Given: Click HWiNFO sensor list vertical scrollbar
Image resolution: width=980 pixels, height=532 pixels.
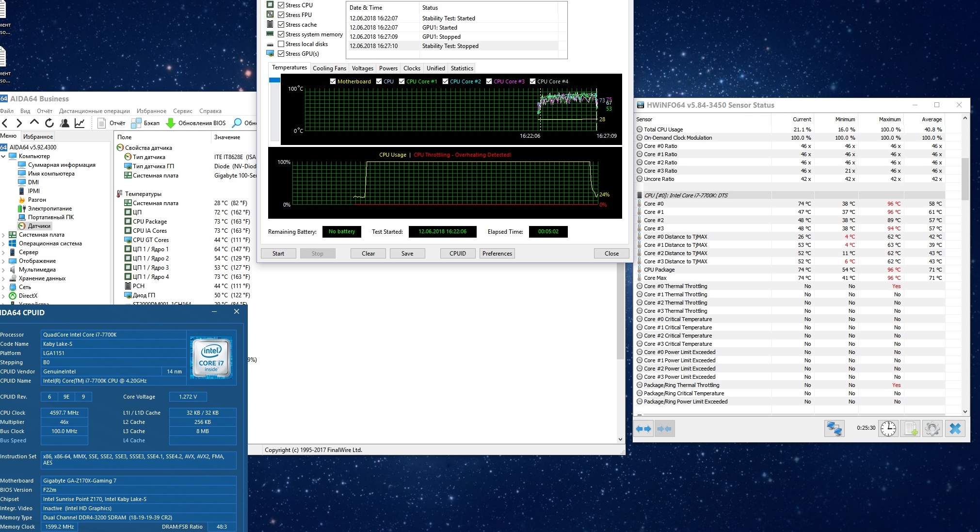Looking at the screenshot, I should [x=964, y=178].
